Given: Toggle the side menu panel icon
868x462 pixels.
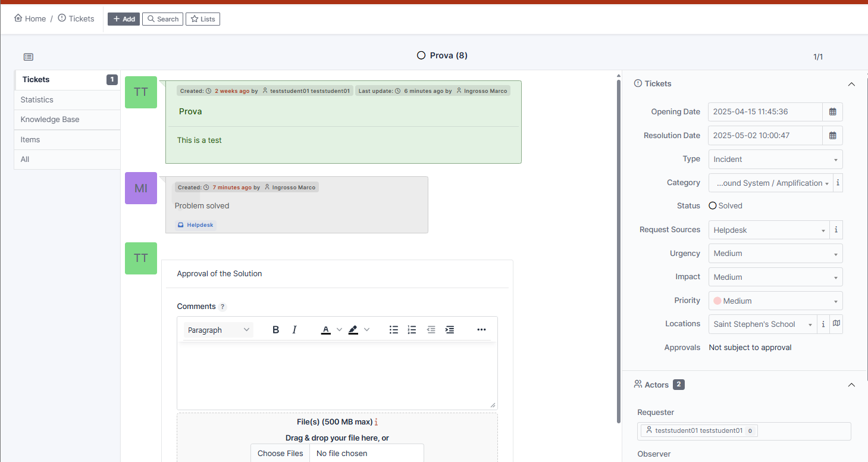Looking at the screenshot, I should tap(29, 57).
